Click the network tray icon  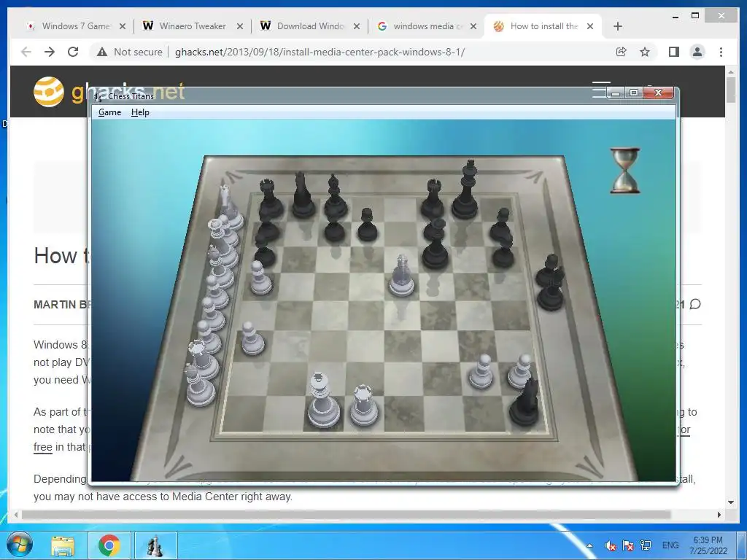click(646, 545)
